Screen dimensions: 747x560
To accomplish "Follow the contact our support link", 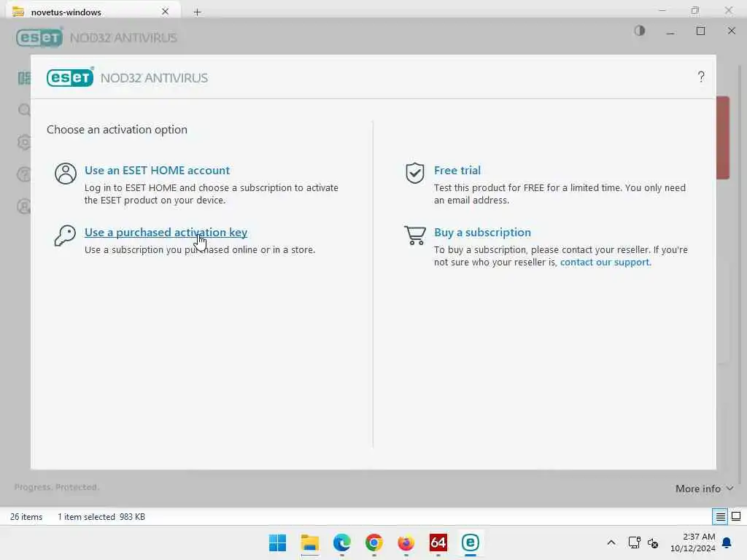I will (605, 262).
